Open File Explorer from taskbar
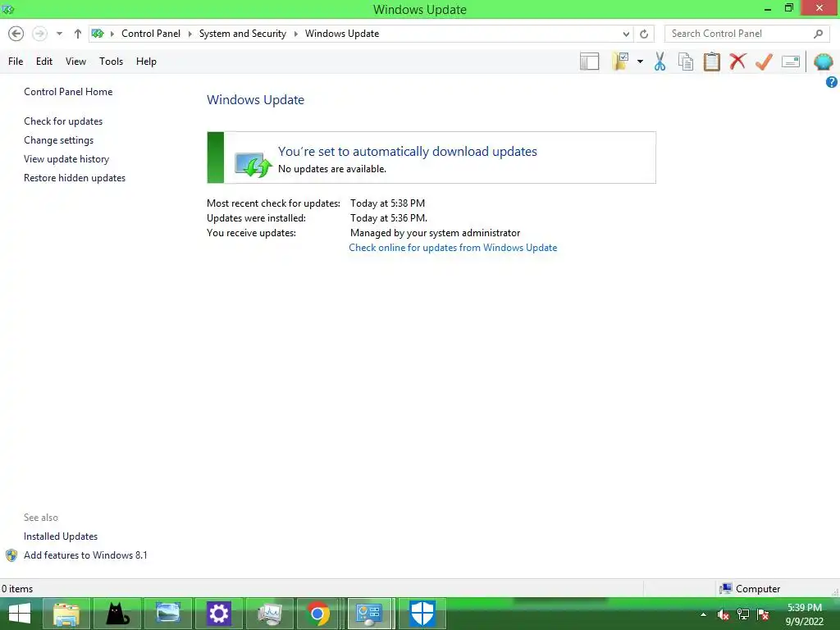 coord(67,614)
